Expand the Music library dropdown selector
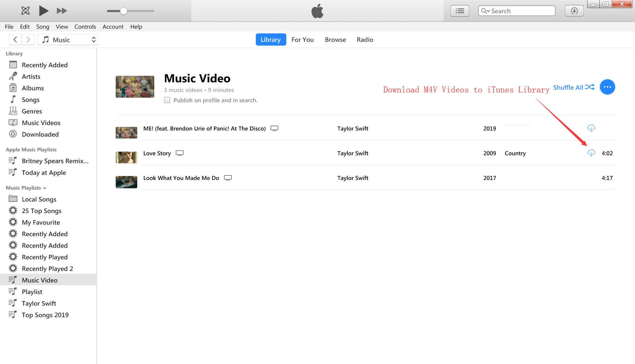Screen dimensions: 635x364 [93, 39]
